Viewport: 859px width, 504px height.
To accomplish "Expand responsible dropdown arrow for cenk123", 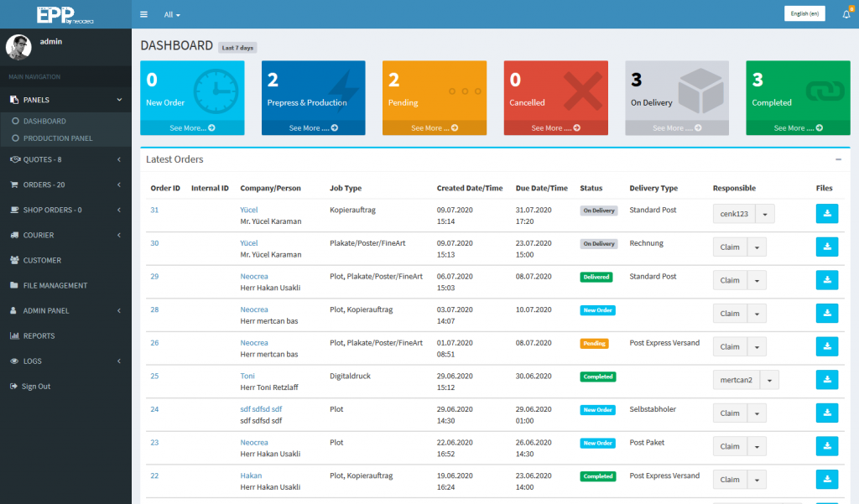I will coord(764,214).
